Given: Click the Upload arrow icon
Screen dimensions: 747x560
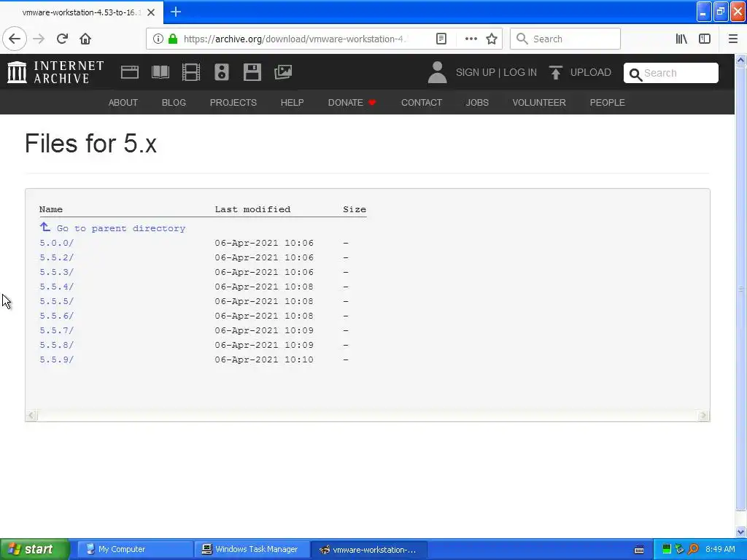Looking at the screenshot, I should click(x=555, y=72).
